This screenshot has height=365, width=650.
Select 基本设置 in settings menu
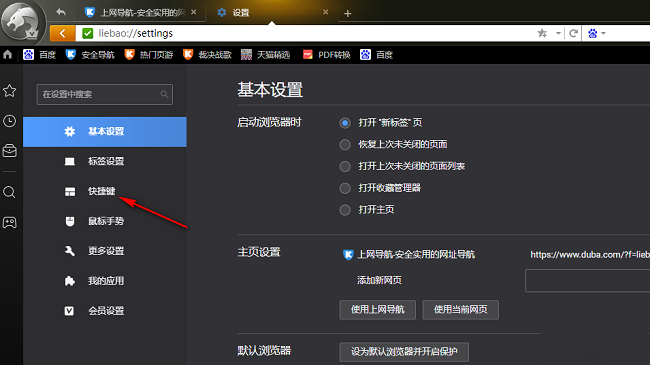click(104, 131)
